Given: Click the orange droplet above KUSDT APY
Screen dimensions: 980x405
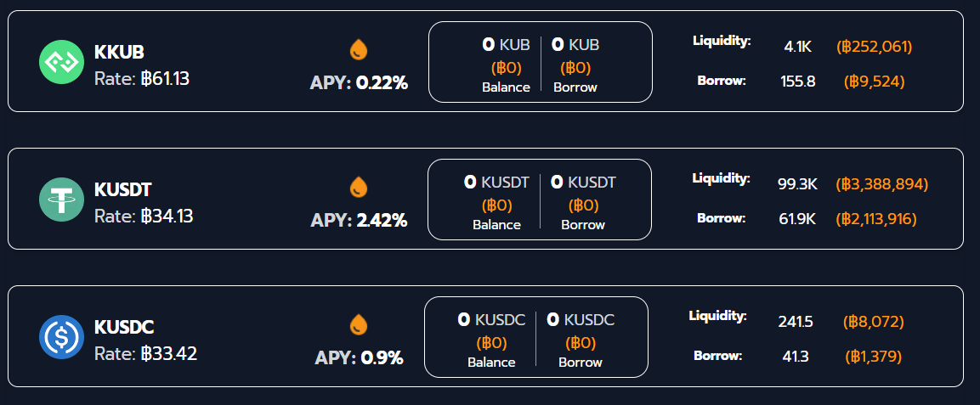Looking at the screenshot, I should pyautogui.click(x=359, y=187).
